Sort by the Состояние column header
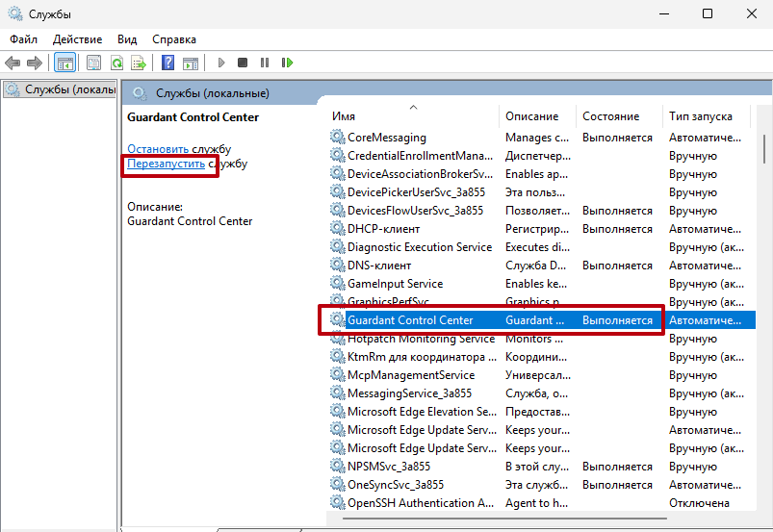Screen dimensions: 773x532 [x=610, y=116]
